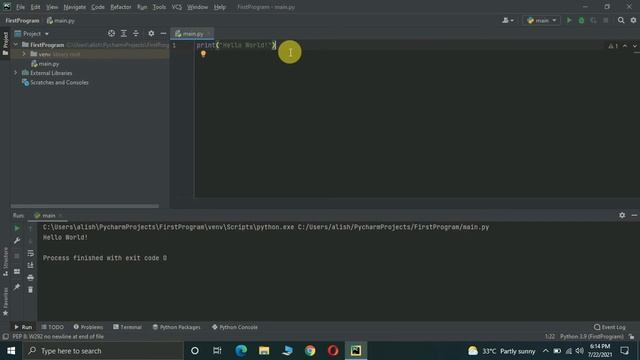The height and width of the screenshot is (360, 640).
Task: Start debugging with the bug icon
Action: coord(581,20)
